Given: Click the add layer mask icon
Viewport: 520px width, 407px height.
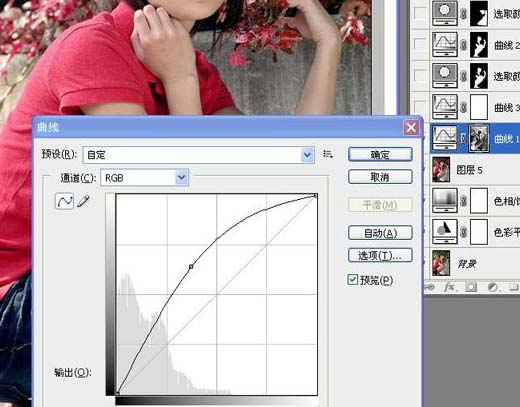Looking at the screenshot, I should point(471,287).
